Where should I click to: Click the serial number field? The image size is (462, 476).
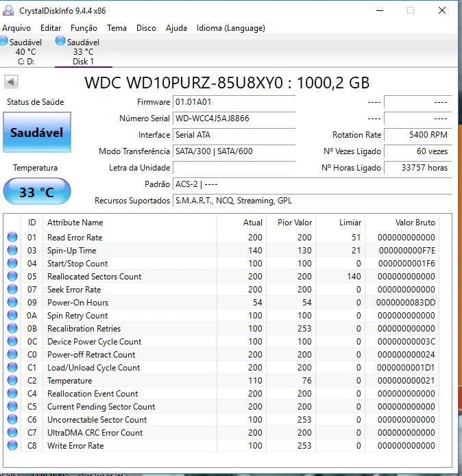[234, 118]
